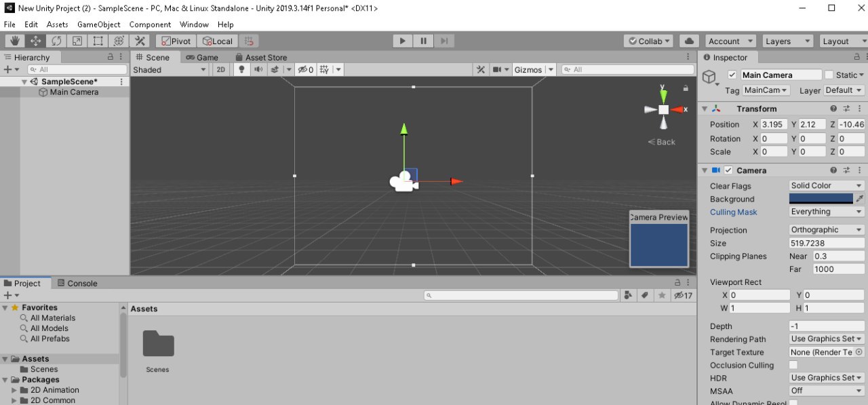
Task: Open the Gizmos dropdown arrow
Action: point(551,69)
